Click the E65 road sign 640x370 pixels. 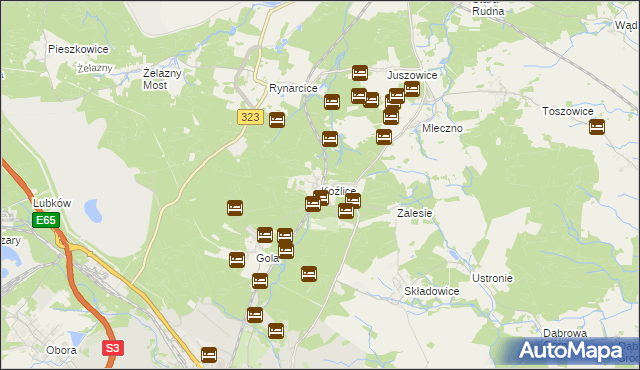[x=46, y=220]
